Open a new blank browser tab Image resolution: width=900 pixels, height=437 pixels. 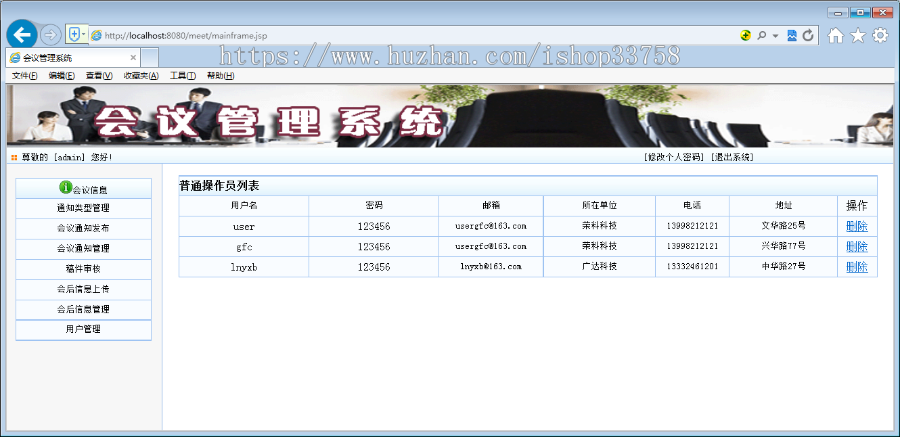pyautogui.click(x=150, y=58)
